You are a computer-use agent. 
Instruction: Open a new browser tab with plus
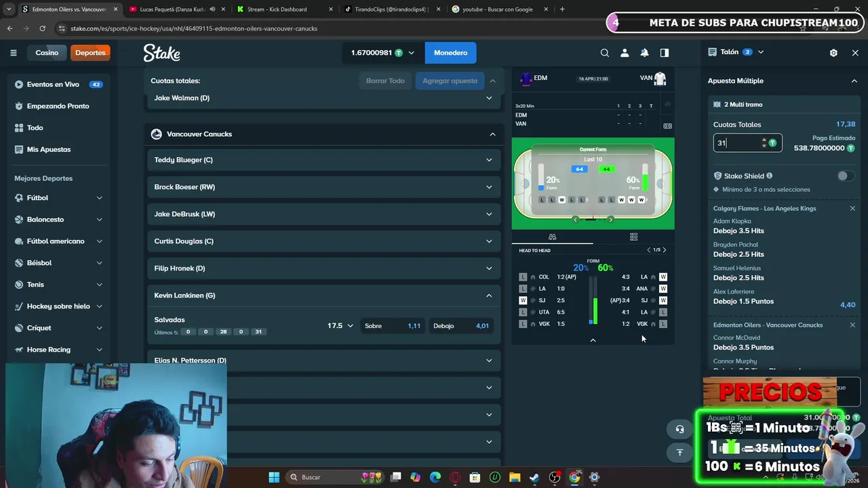pos(562,9)
